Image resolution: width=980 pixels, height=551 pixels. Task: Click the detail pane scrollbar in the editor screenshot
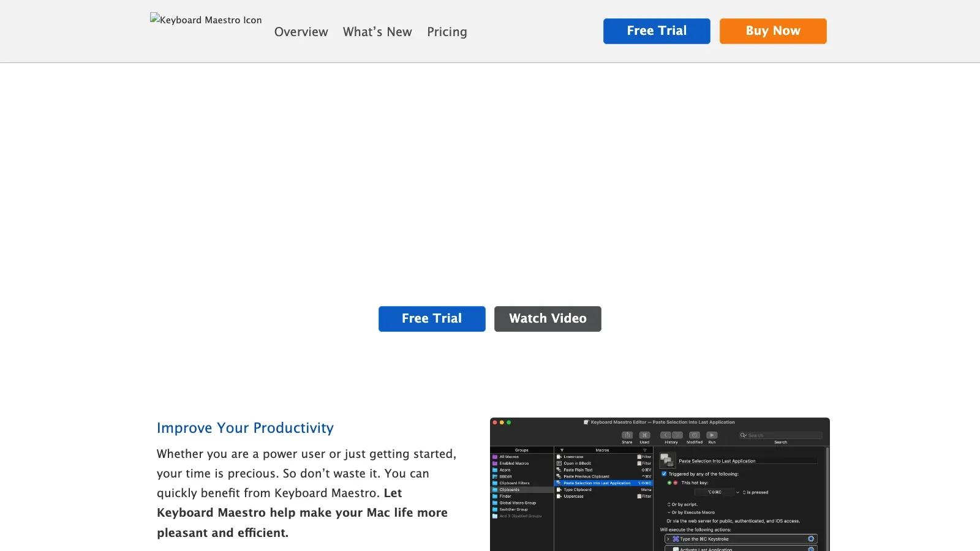click(827, 499)
